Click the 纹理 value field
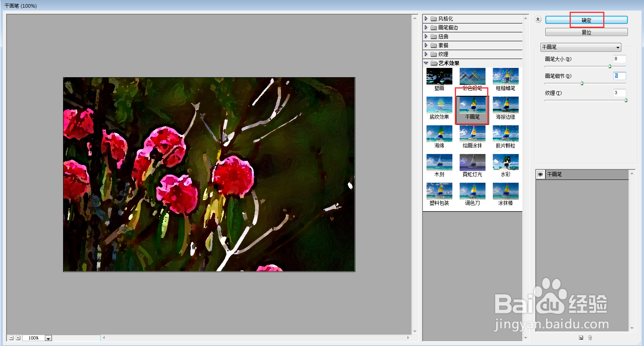The width and height of the screenshot is (644, 346). pos(619,93)
